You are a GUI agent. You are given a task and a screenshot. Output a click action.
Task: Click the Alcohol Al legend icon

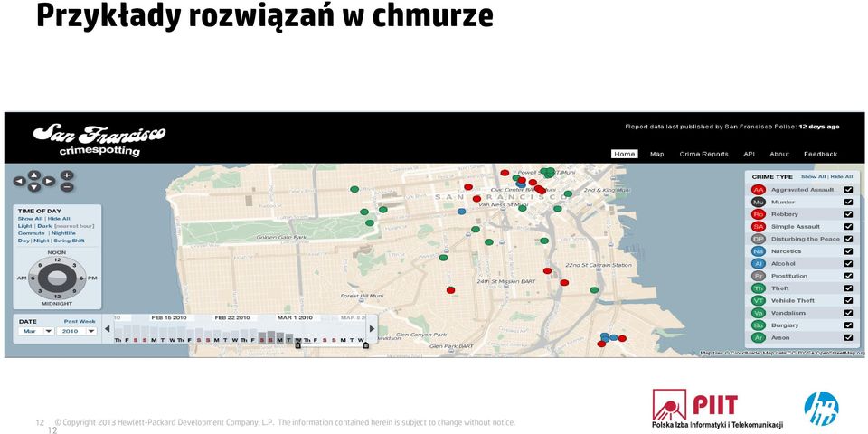758,263
